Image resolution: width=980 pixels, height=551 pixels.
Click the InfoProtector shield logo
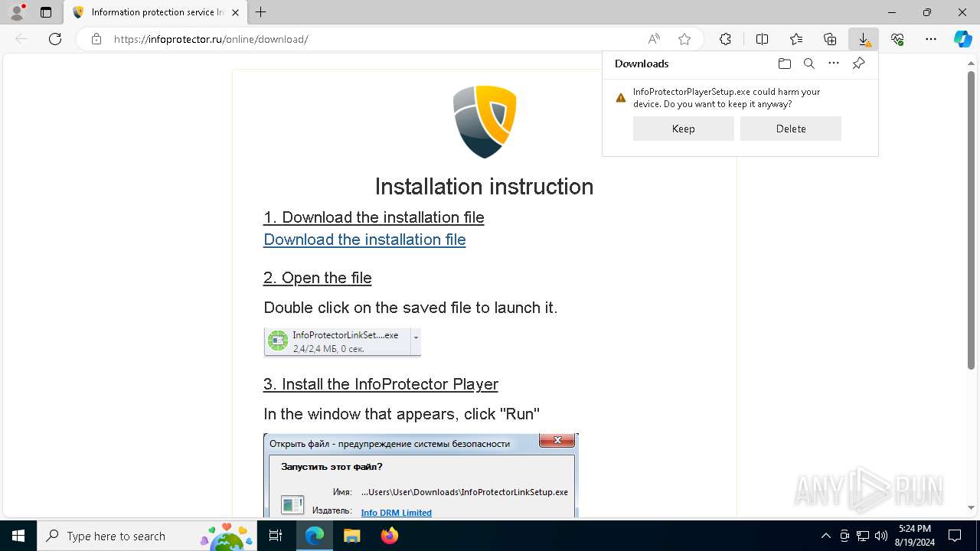[485, 122]
